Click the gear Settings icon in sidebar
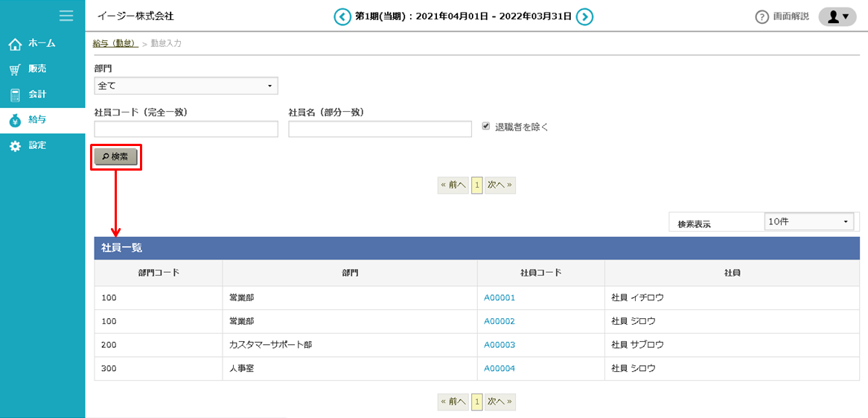868x418 pixels. click(15, 146)
